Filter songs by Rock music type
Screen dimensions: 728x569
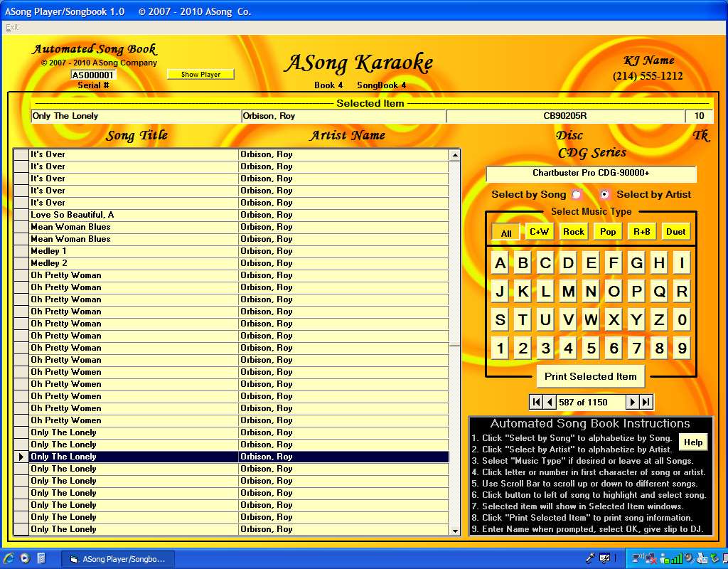click(573, 232)
